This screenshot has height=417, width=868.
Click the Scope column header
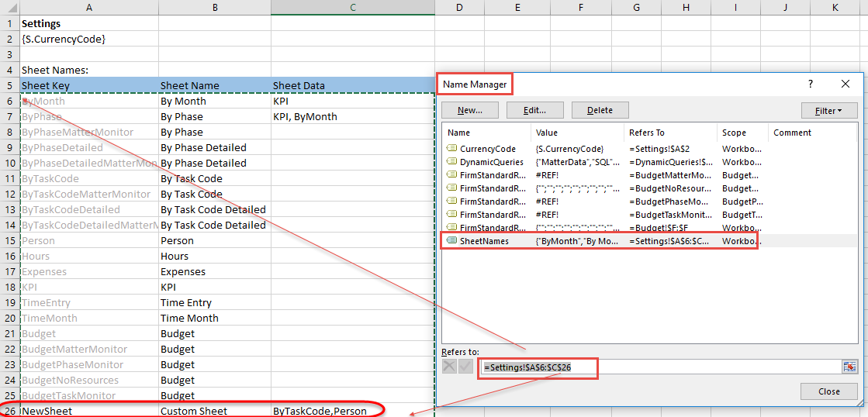[x=742, y=133]
